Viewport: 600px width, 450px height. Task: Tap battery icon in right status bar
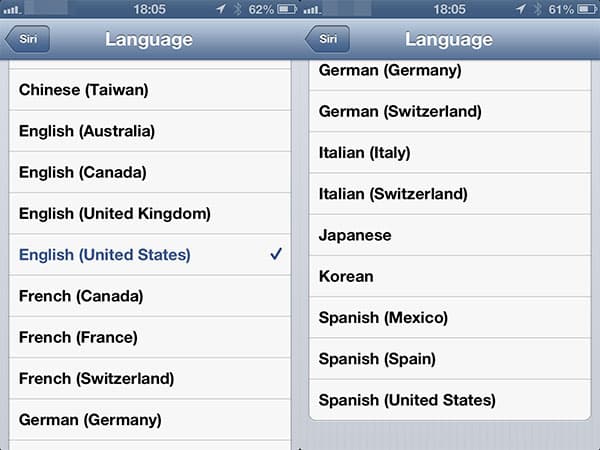(587, 9)
